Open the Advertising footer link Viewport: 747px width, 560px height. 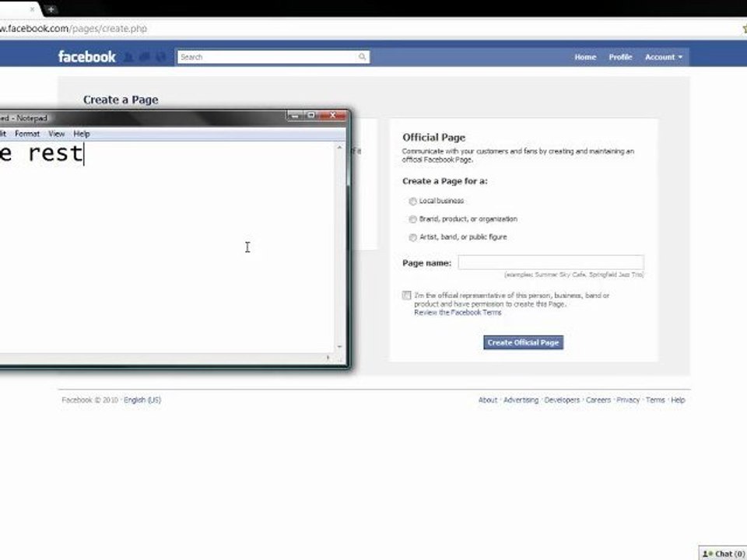(x=521, y=400)
